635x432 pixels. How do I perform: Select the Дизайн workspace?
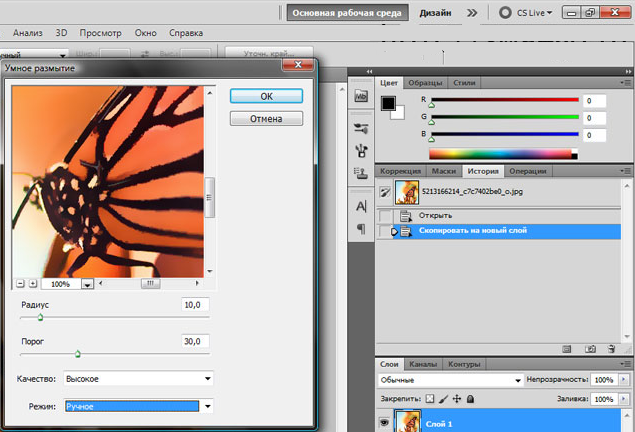pos(435,13)
